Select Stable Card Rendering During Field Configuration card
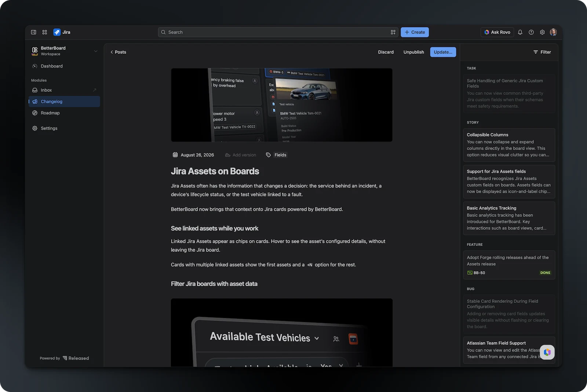This screenshot has width=587, height=392. coord(509,314)
